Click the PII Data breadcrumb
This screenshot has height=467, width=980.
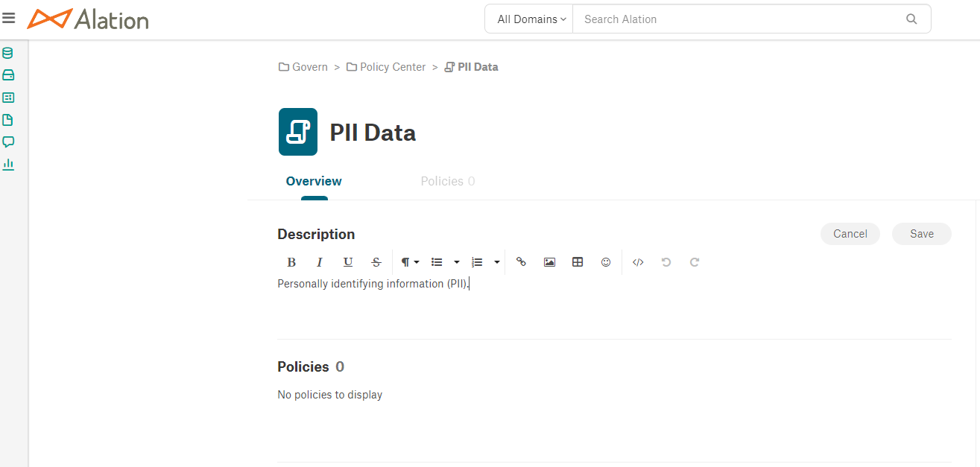click(471, 67)
